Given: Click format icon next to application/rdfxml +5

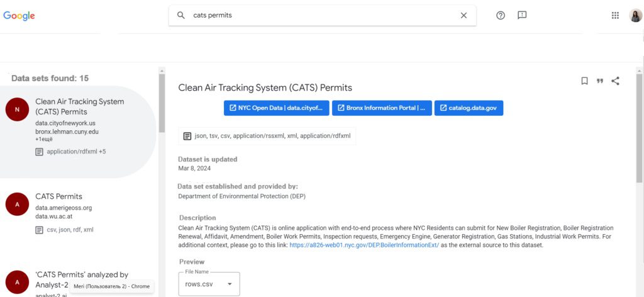Looking at the screenshot, I should tap(40, 152).
